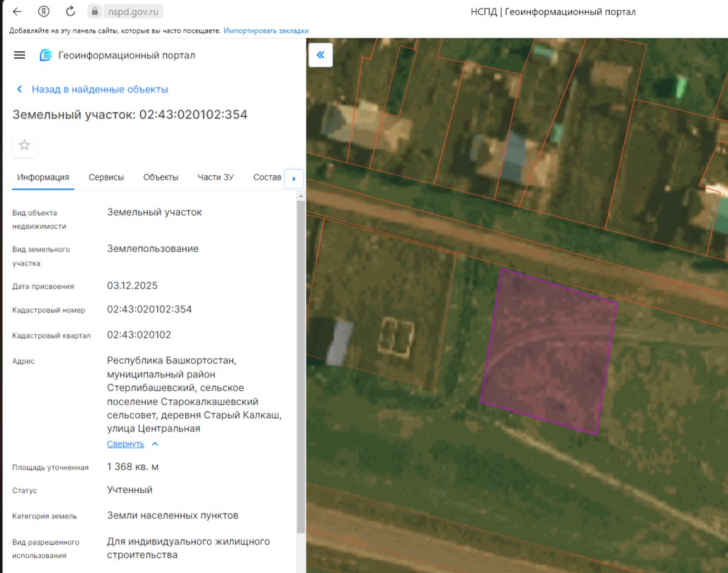The width and height of the screenshot is (728, 573).
Task: Click the info panel vertical scrollbar
Action: pos(301,367)
